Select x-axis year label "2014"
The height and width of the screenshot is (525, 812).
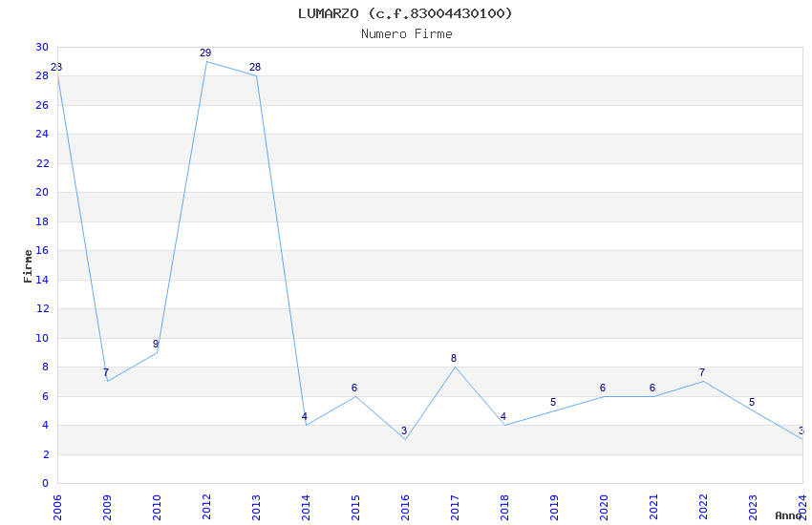pyautogui.click(x=306, y=507)
